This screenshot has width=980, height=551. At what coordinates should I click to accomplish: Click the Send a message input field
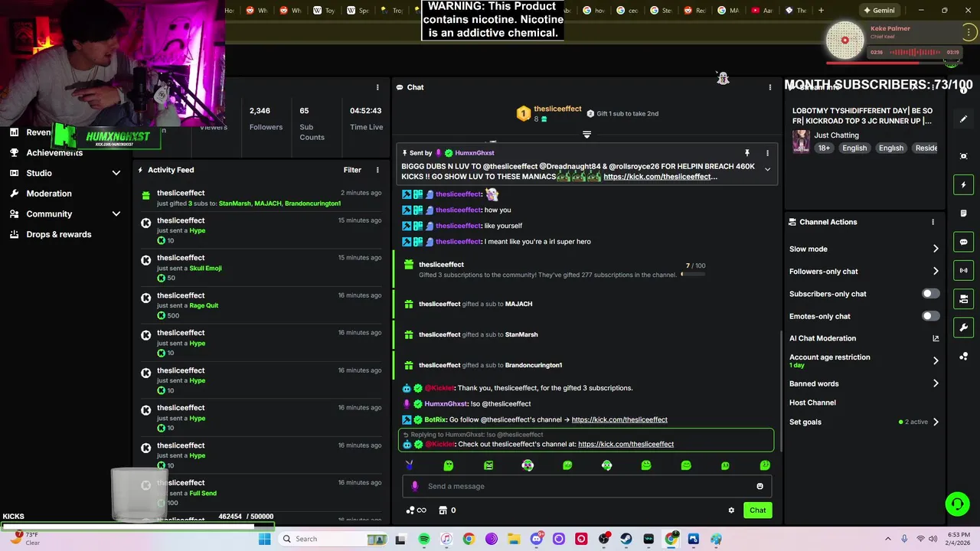coord(586,486)
